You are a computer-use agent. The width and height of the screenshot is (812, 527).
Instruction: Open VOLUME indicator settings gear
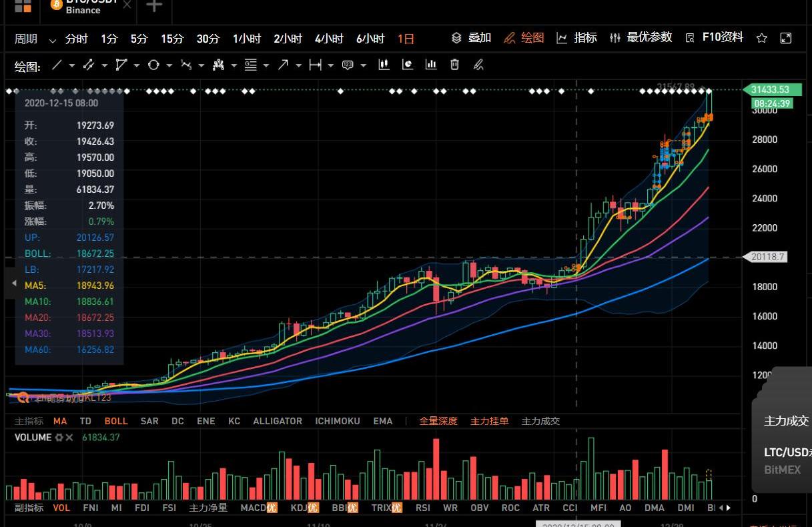tap(59, 438)
